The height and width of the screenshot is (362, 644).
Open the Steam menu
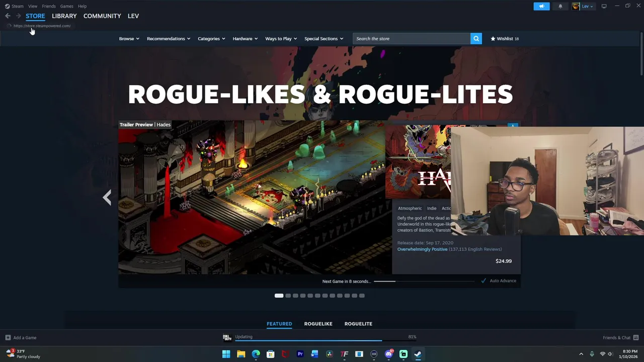point(18,6)
